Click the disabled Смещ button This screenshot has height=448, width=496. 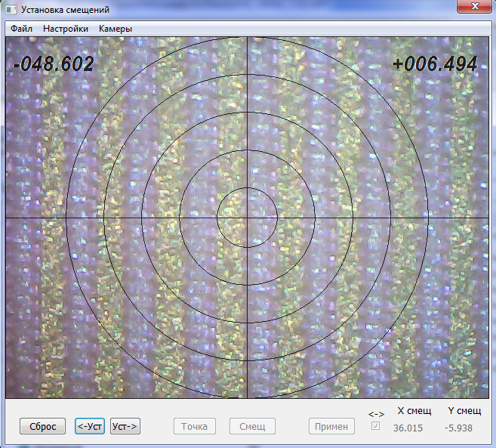(252, 426)
